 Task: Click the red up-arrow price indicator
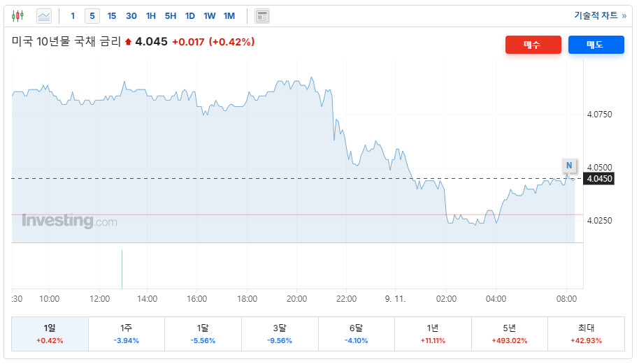[128, 42]
